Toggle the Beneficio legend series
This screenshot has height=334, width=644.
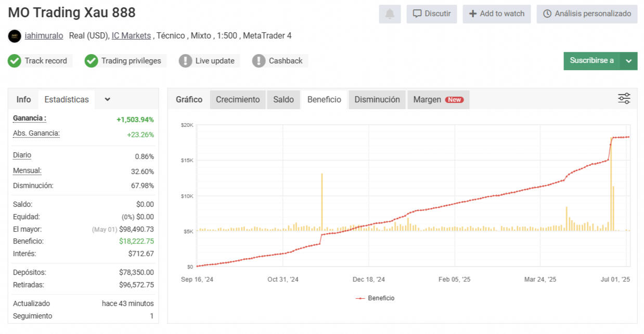[375, 298]
